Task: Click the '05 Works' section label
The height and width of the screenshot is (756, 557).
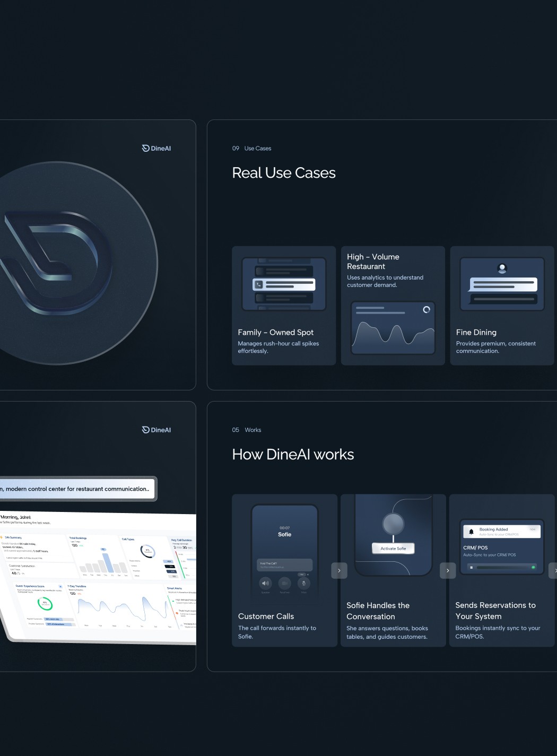Action: (x=247, y=430)
